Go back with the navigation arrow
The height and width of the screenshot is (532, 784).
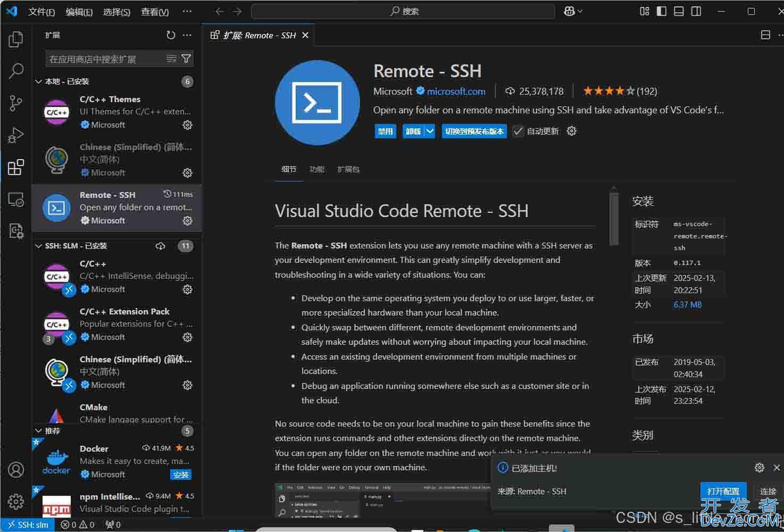(x=220, y=11)
